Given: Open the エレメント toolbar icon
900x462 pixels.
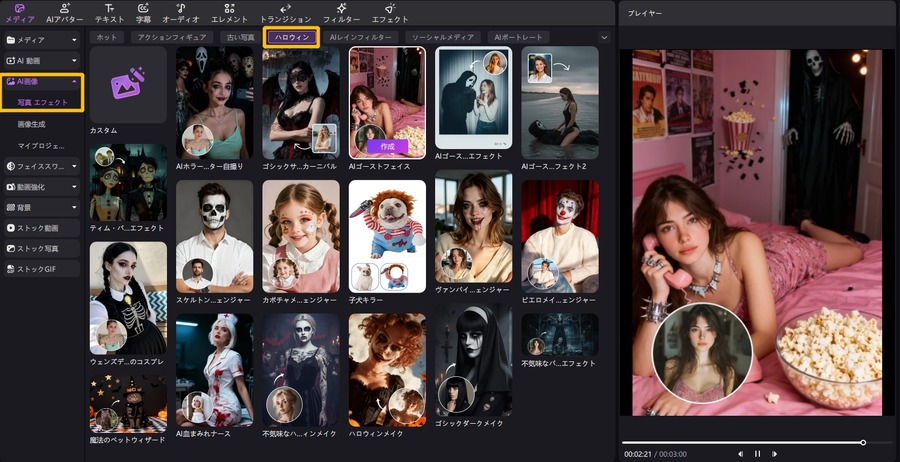Looking at the screenshot, I should tap(230, 8).
